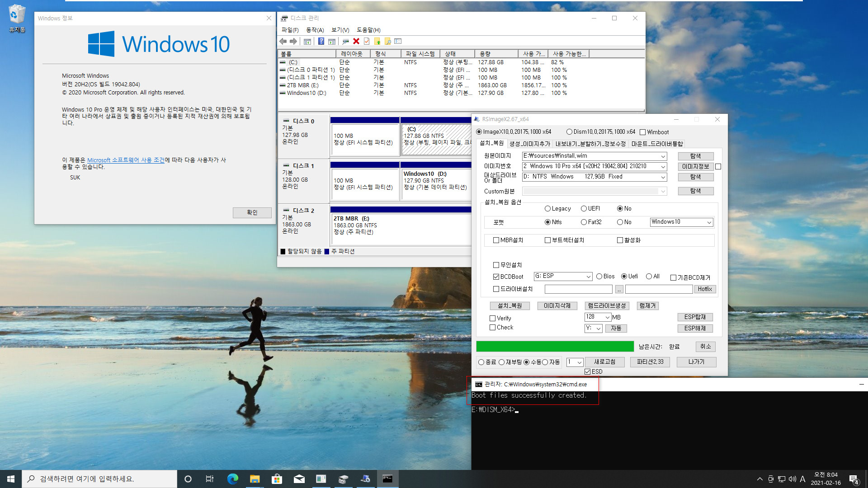The height and width of the screenshot is (488, 868).
Task: Open the 128 MB ramdrive size dropdown
Action: point(607,317)
